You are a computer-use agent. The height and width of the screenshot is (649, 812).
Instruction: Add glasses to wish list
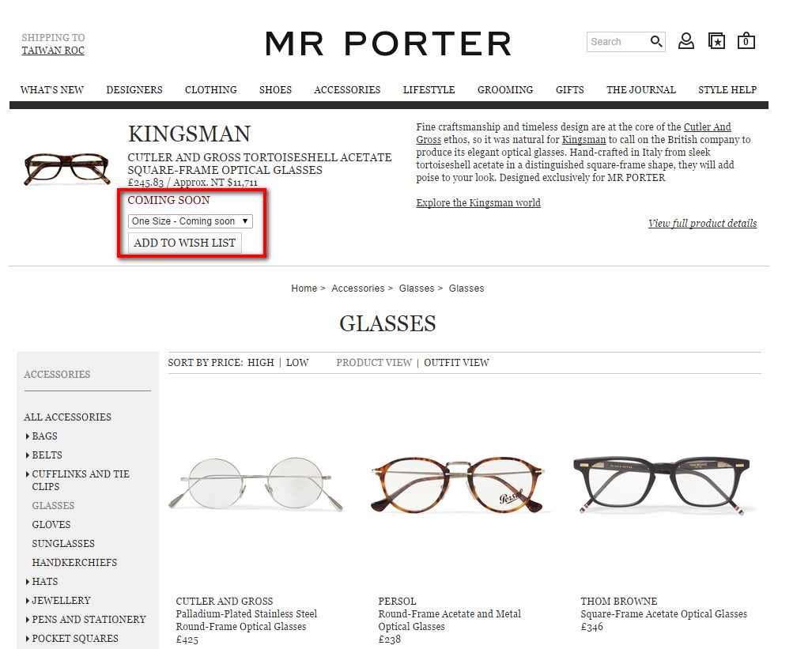pyautogui.click(x=185, y=243)
